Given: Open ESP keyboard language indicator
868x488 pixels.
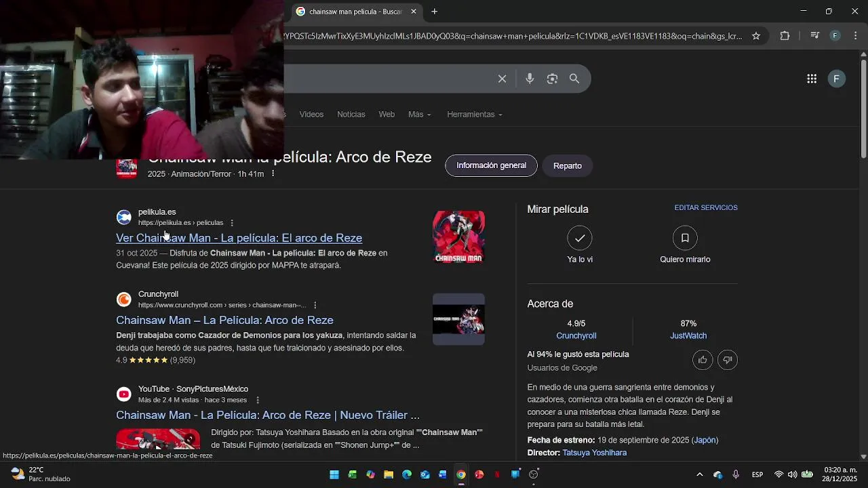Looking at the screenshot, I should point(757,474).
